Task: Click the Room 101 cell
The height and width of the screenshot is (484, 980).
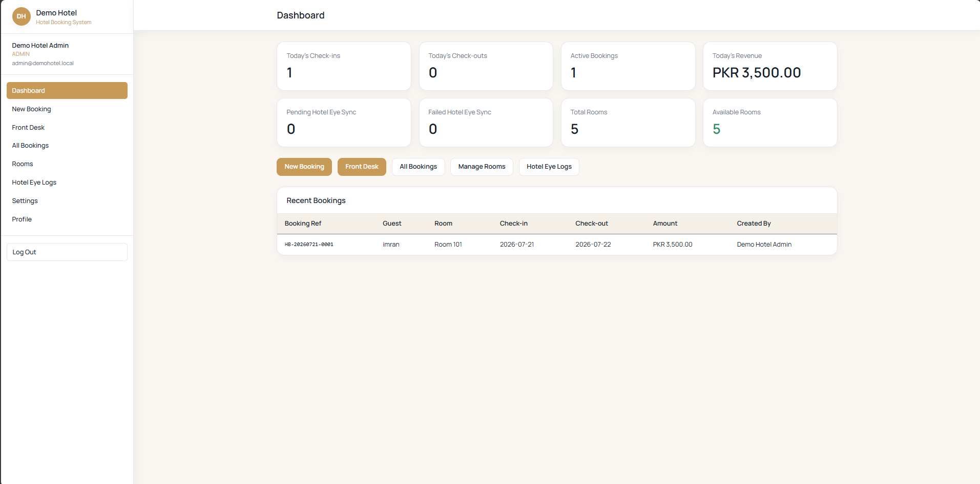Action: point(448,245)
